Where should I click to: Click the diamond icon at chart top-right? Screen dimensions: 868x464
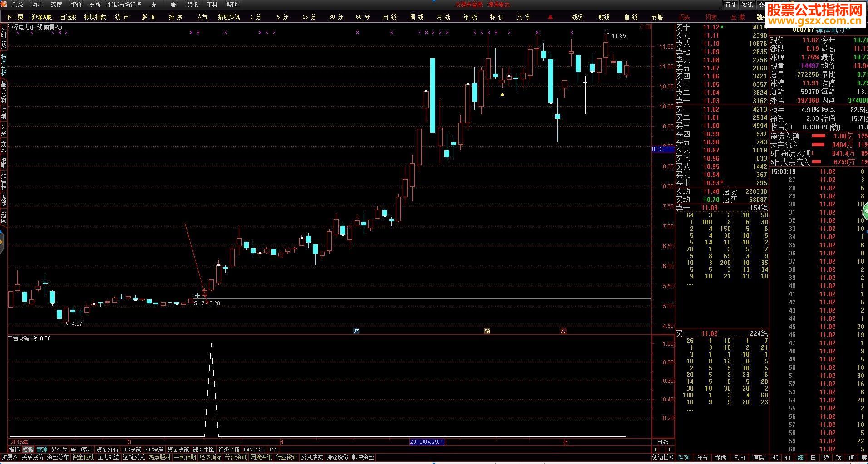[642, 27]
